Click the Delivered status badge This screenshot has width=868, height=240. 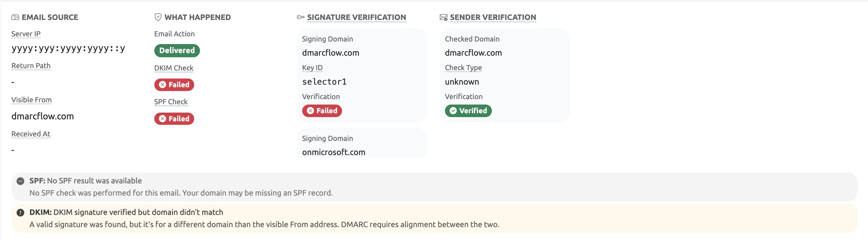(176, 51)
